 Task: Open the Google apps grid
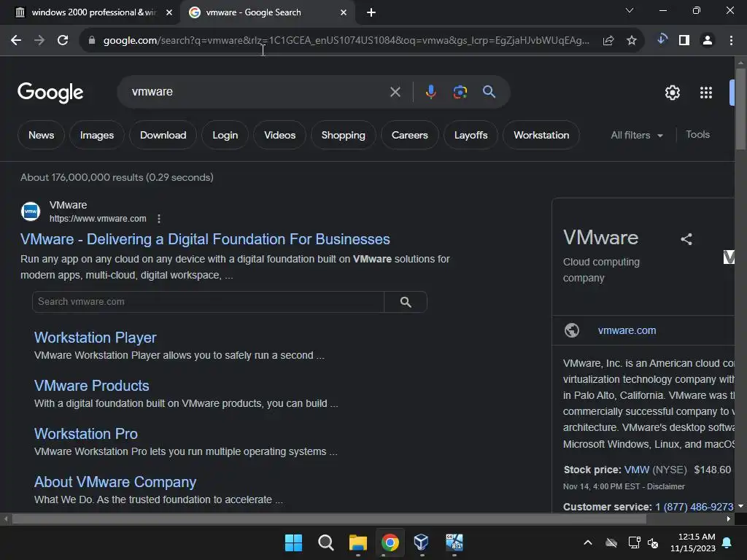click(x=706, y=93)
